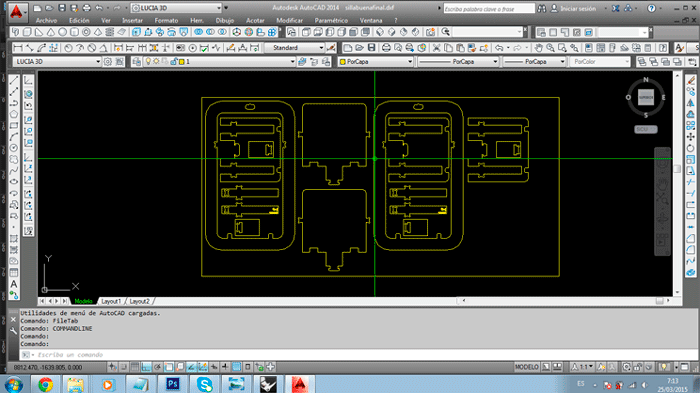700x393 pixels.
Task: Open the Standard dimension style dropdown
Action: 294,48
